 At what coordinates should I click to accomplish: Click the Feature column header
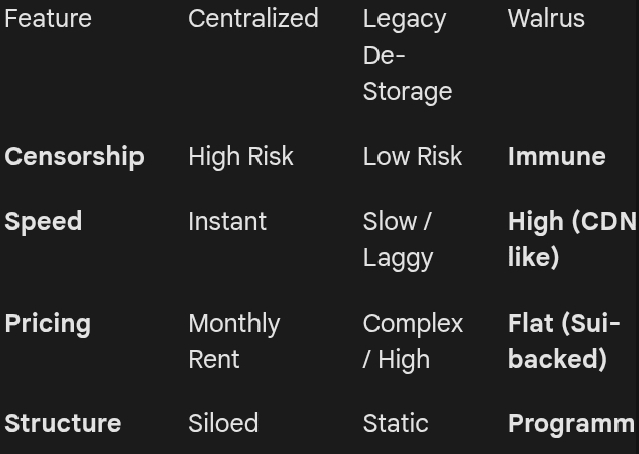[48, 18]
